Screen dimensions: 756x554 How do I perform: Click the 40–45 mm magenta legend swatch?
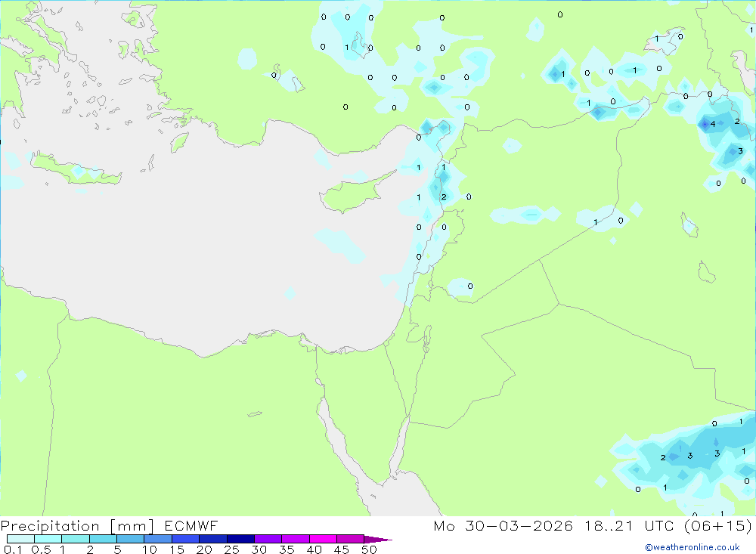pos(323,539)
